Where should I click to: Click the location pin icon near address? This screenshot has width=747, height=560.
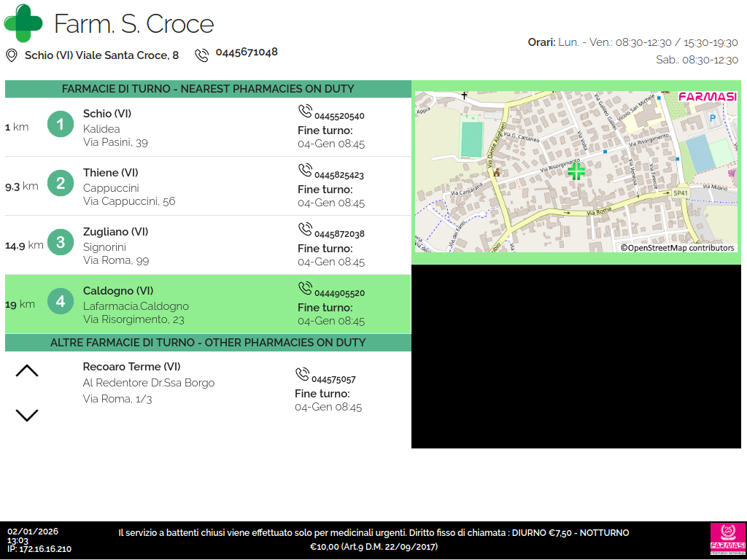tap(12, 55)
